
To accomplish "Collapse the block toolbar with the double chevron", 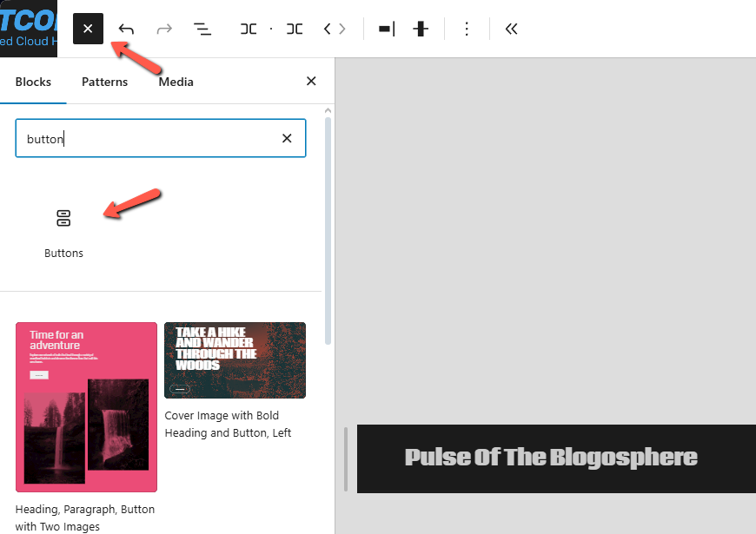I will pyautogui.click(x=512, y=29).
